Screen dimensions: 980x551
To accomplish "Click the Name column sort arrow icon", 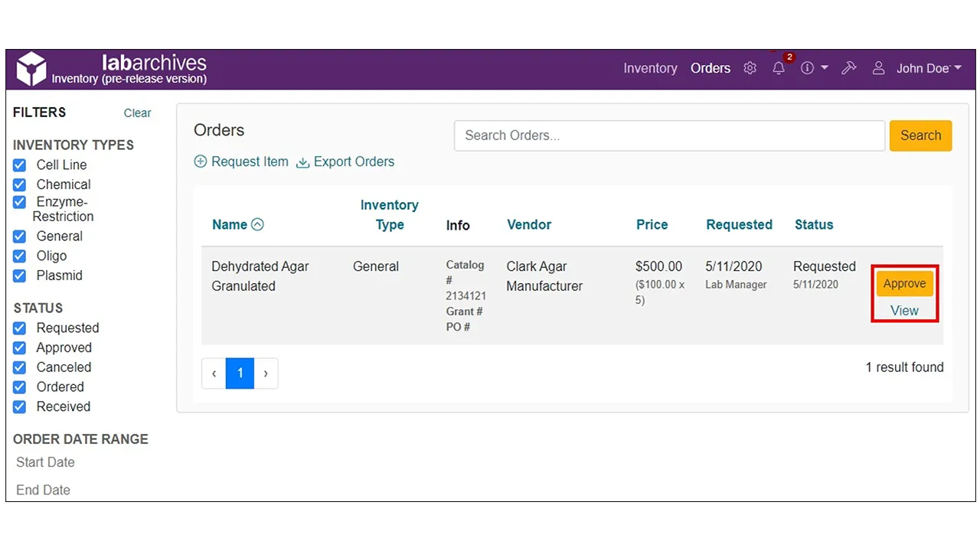I will 257,224.
